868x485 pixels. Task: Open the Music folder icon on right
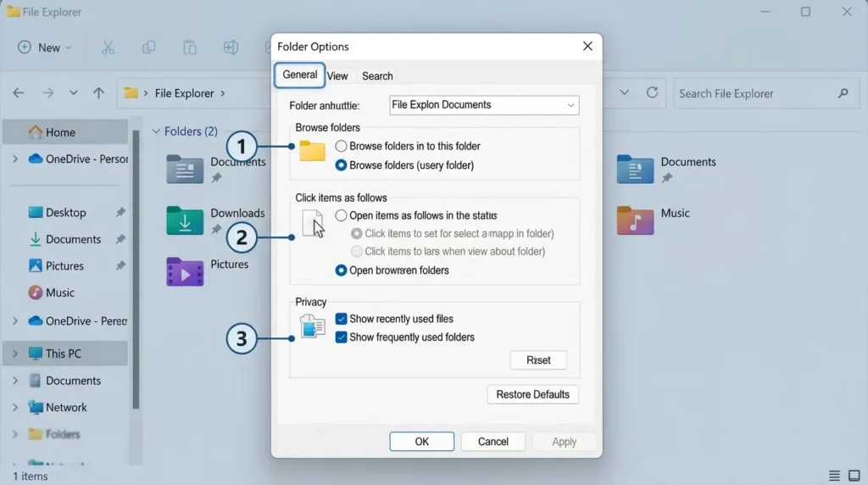coord(635,220)
